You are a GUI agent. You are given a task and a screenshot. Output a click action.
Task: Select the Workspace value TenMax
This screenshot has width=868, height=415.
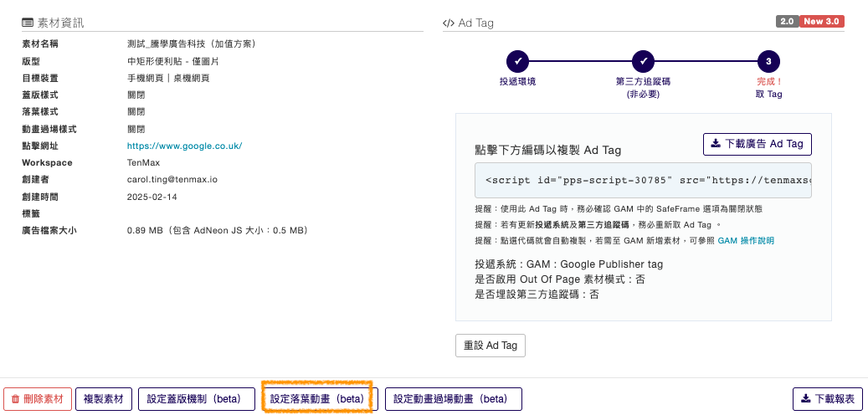[143, 162]
